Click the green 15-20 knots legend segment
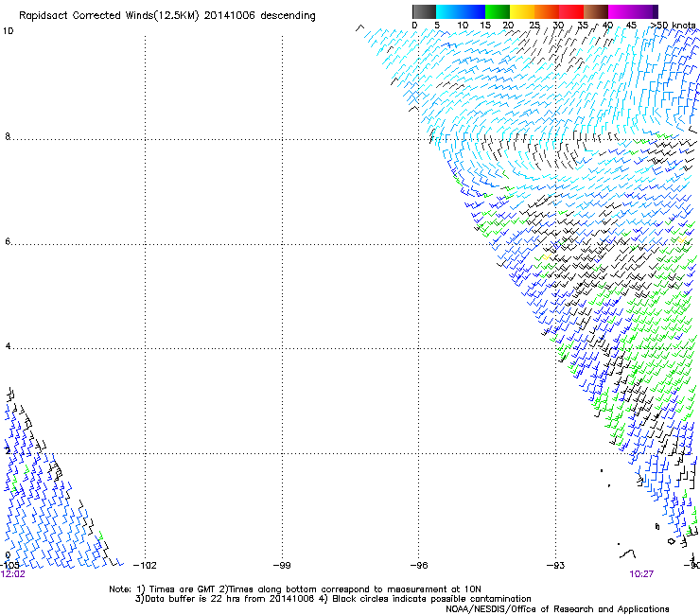This screenshot has height=615, width=700. click(x=498, y=11)
